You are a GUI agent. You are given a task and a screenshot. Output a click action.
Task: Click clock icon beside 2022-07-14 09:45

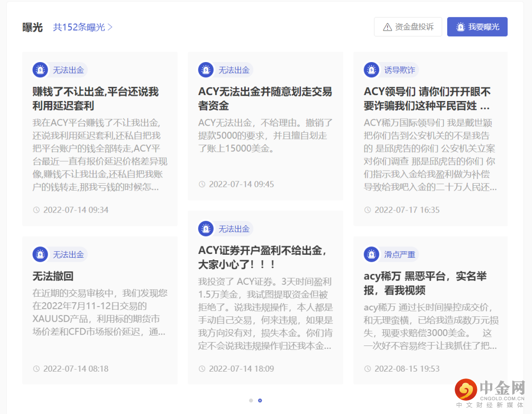pyautogui.click(x=202, y=184)
